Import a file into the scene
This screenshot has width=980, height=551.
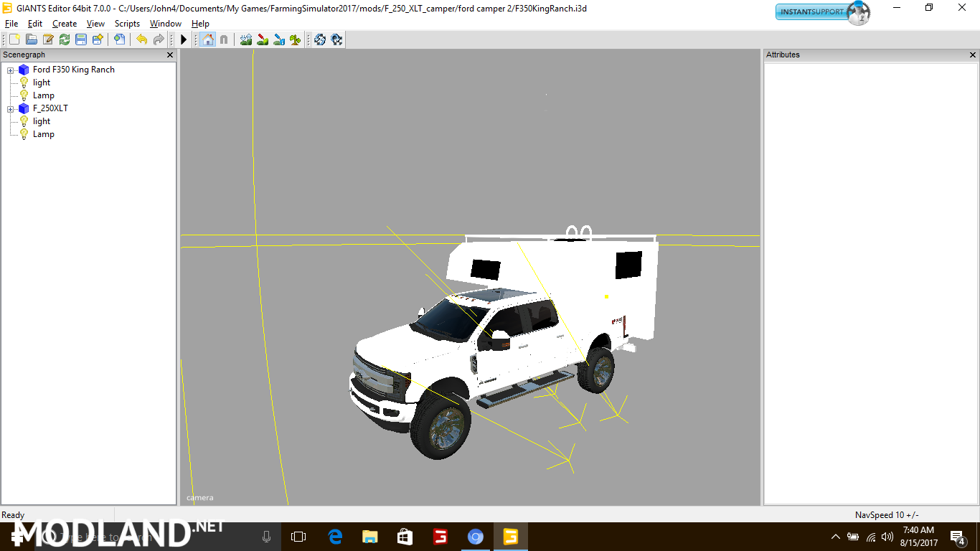coord(119,39)
